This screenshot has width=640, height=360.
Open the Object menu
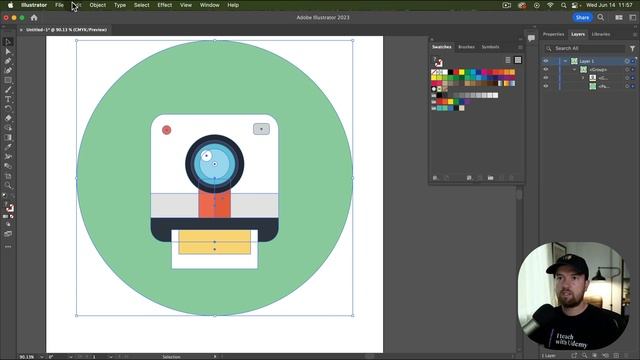tap(98, 5)
